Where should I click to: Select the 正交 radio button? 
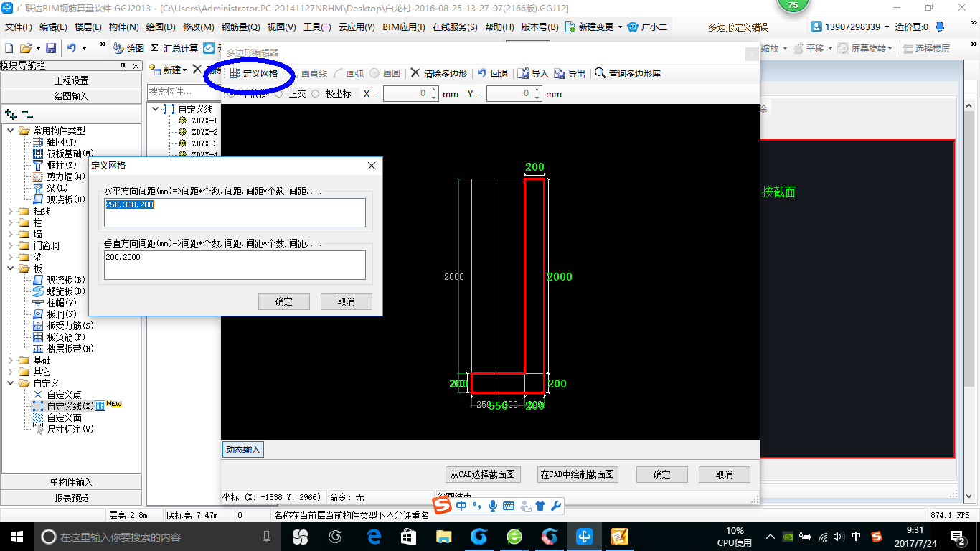point(278,93)
